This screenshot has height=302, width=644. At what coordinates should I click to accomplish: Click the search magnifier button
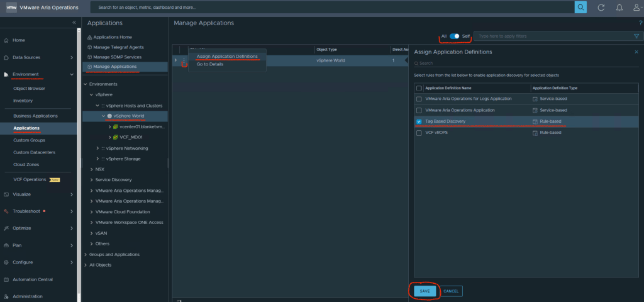click(580, 8)
